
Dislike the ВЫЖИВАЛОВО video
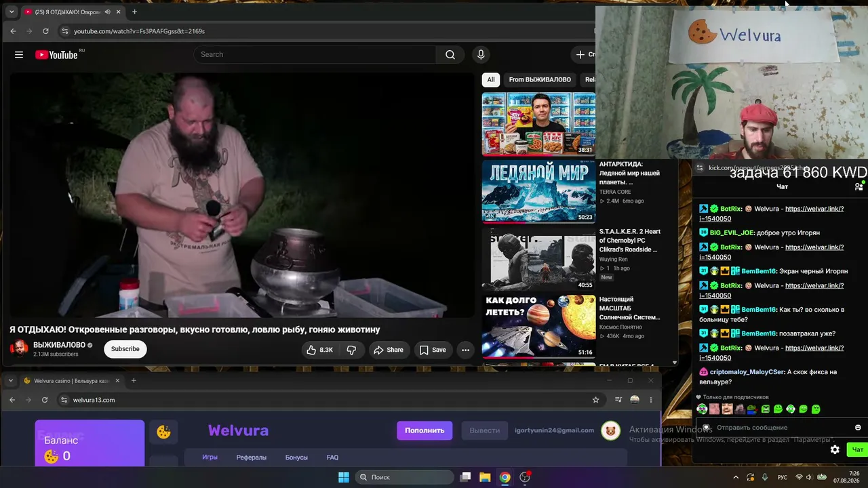351,350
